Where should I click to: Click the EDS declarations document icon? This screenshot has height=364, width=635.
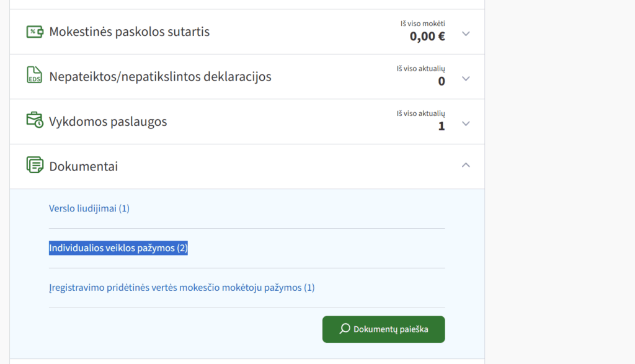point(33,76)
